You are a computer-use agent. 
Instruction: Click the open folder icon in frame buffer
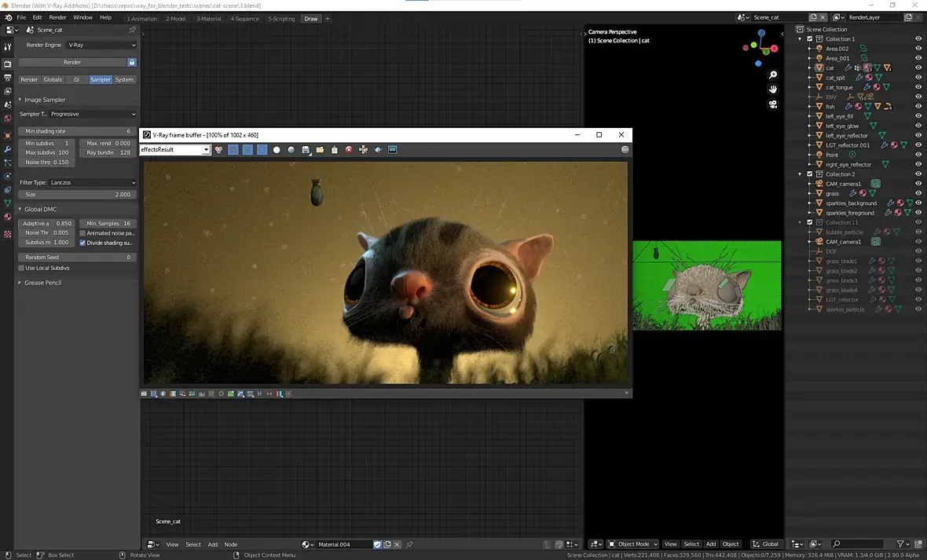coord(320,149)
